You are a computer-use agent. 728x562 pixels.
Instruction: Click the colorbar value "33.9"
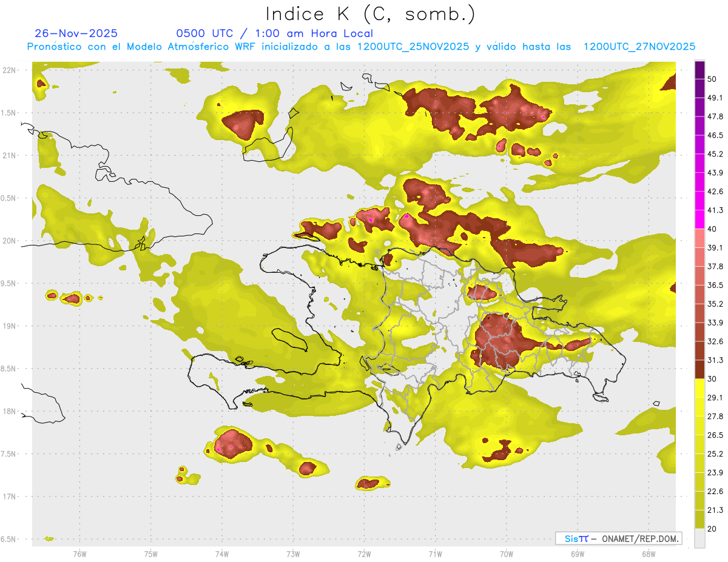715,323
